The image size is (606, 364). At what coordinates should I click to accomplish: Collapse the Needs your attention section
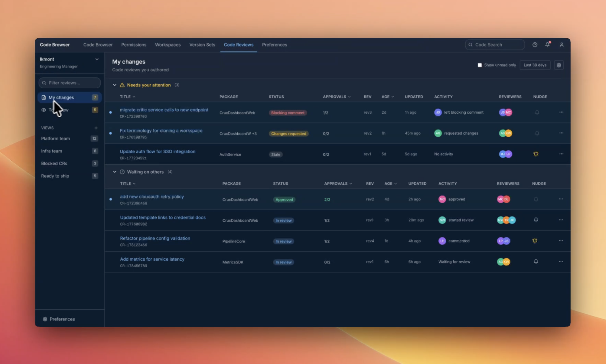pyautogui.click(x=115, y=85)
